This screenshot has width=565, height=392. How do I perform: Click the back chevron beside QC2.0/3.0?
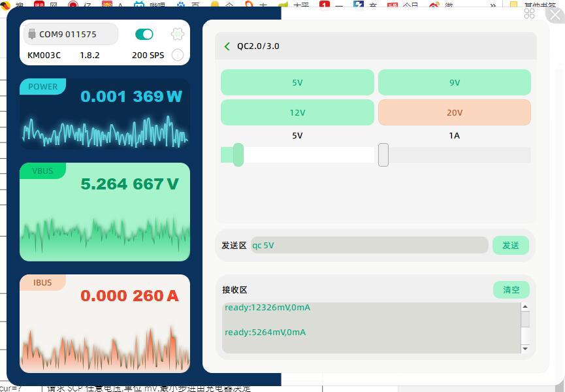(x=227, y=46)
